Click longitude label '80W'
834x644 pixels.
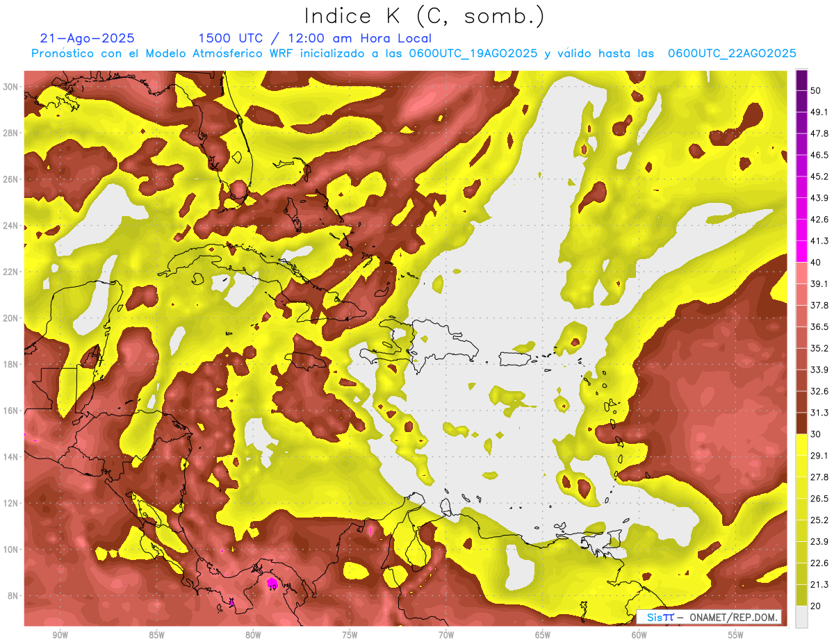point(253,635)
